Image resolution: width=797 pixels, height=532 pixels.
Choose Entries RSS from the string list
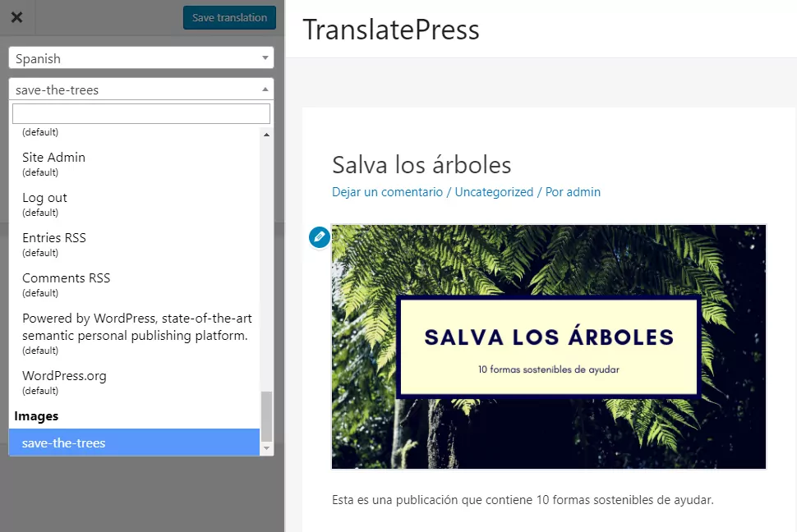tap(134, 245)
